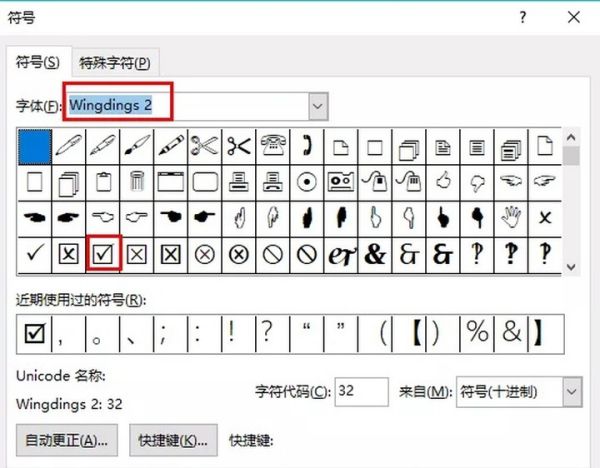The width and height of the screenshot is (600, 468).
Task: Click the 字符代码 character code field
Action: 362,392
